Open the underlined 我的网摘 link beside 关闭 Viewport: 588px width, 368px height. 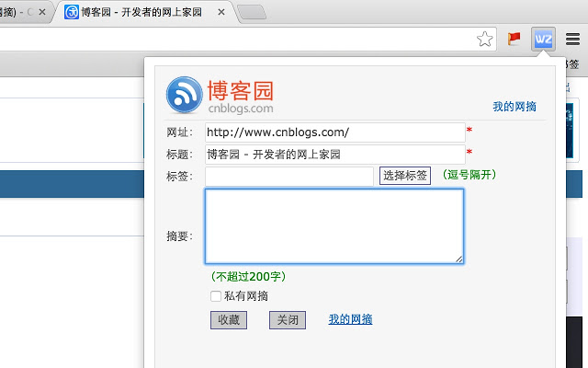[x=350, y=319]
